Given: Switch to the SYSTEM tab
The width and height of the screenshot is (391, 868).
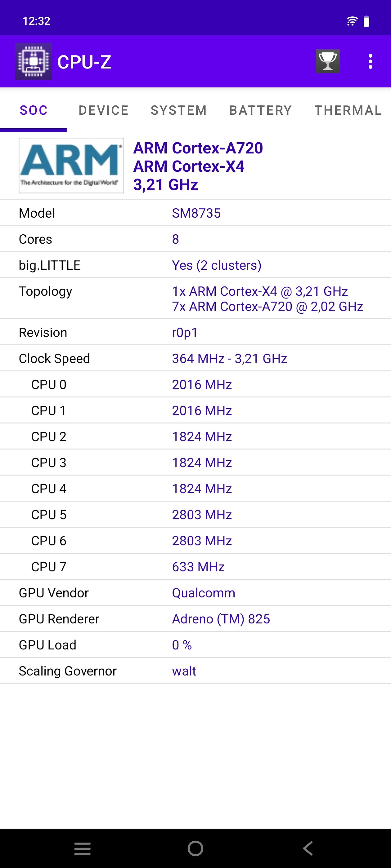Looking at the screenshot, I should click(178, 110).
